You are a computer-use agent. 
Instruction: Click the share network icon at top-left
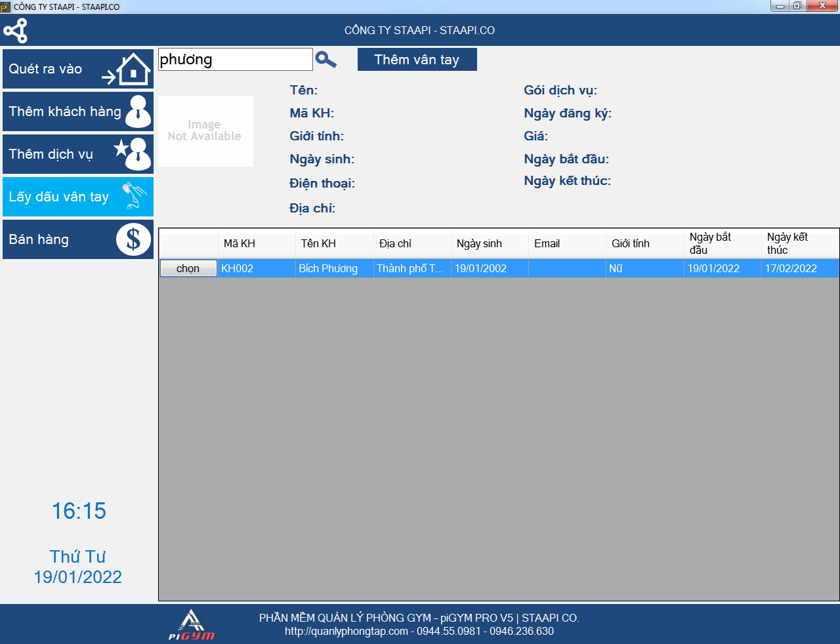[x=16, y=31]
